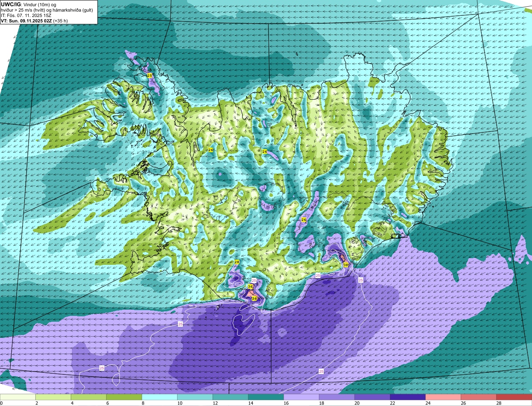Pick the violet 20–22 legend swatch
The height and width of the screenshot is (406, 532).
coord(372,397)
